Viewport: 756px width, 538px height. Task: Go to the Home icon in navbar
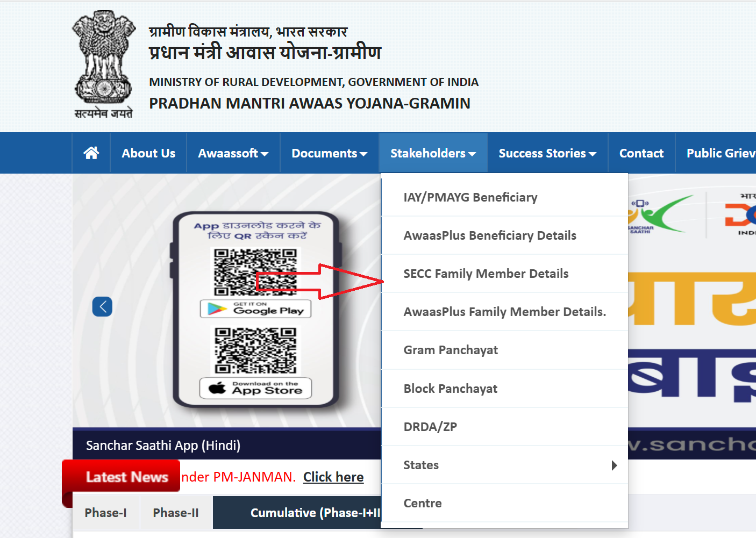[x=91, y=153]
